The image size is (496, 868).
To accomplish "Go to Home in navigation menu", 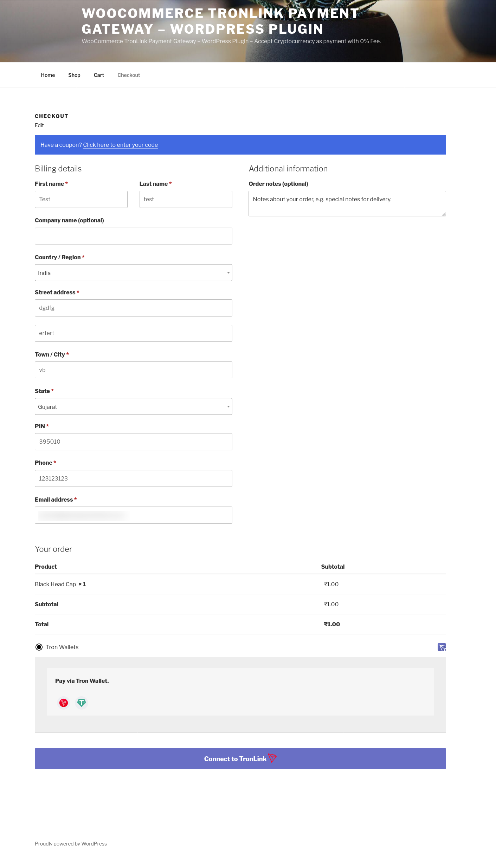I will (48, 75).
